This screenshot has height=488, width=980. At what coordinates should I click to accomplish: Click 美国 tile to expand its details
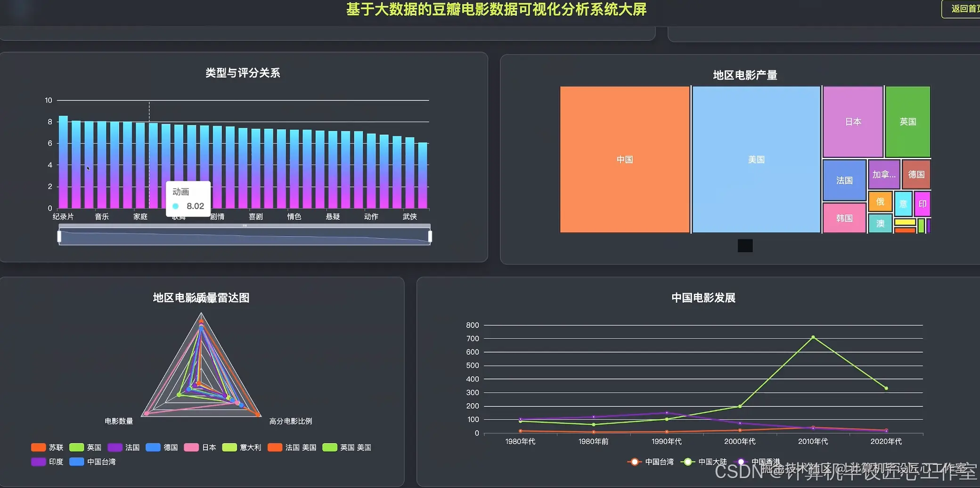(x=757, y=159)
